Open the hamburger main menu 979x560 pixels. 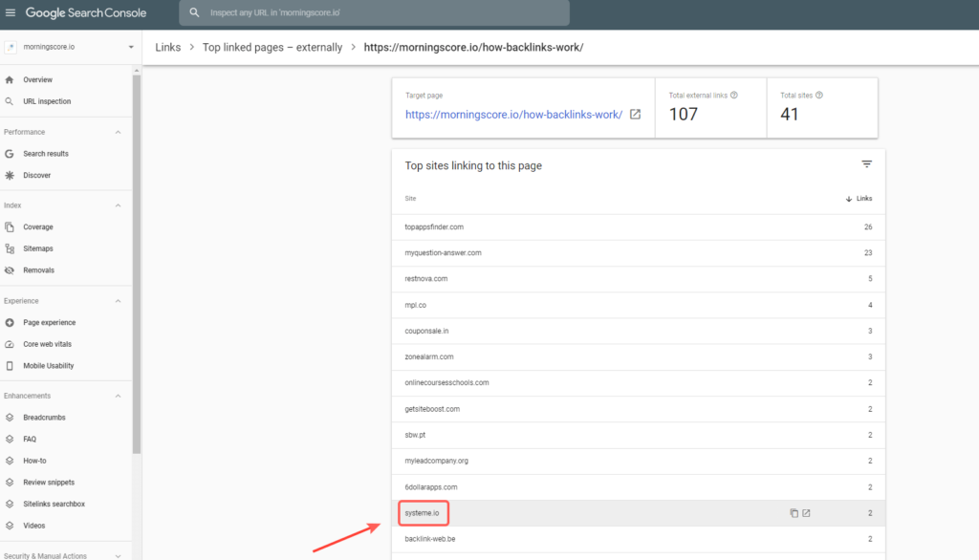[x=11, y=13]
